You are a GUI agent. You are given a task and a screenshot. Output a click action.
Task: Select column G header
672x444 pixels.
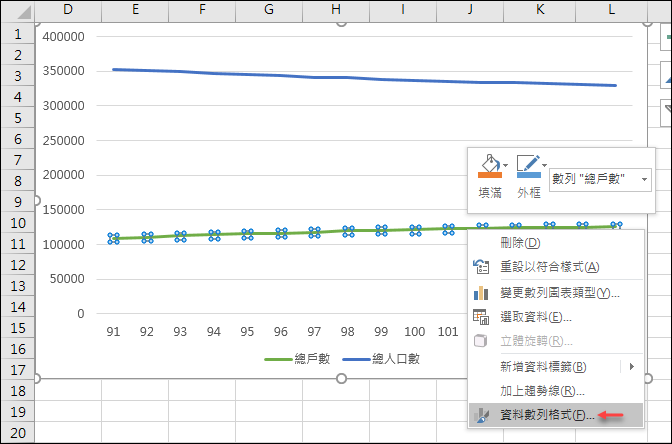[x=269, y=10]
